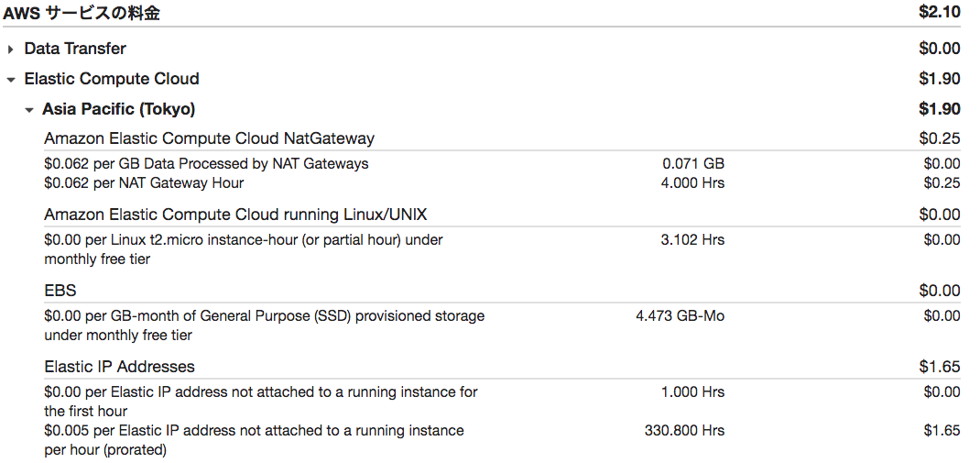Click the 0.071 GB usage value
The height and width of the screenshot is (463, 980).
[693, 164]
